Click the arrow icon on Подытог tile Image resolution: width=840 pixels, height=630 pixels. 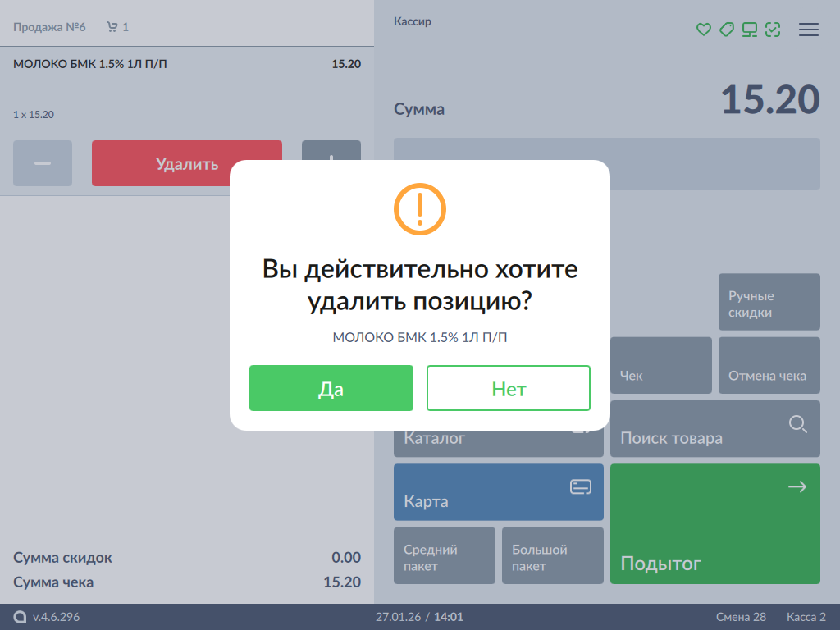click(797, 487)
